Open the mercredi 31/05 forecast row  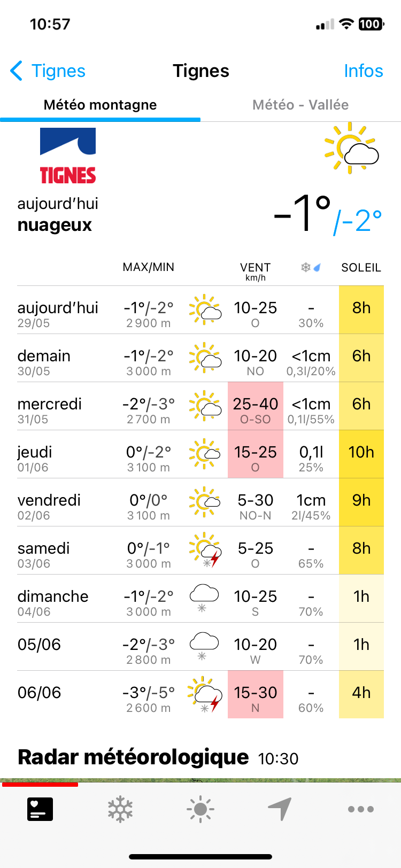point(200,406)
